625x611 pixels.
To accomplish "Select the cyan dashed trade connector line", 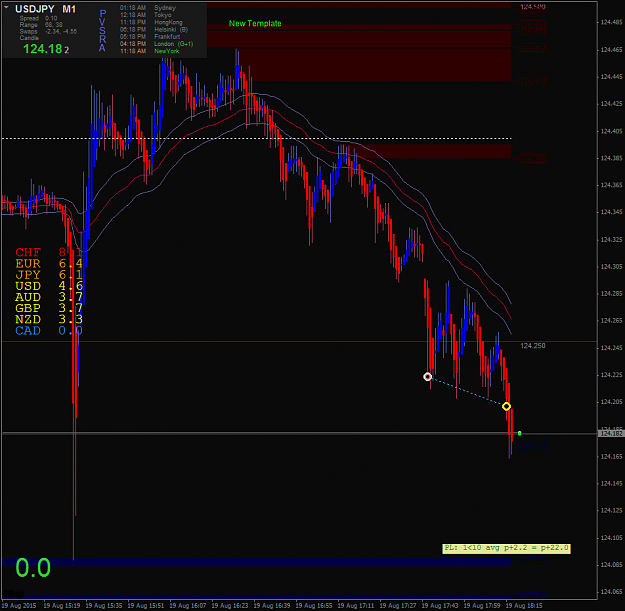I will click(467, 392).
